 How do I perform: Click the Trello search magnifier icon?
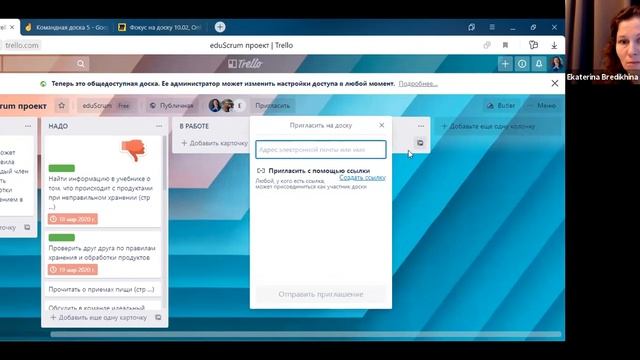tap(81, 64)
